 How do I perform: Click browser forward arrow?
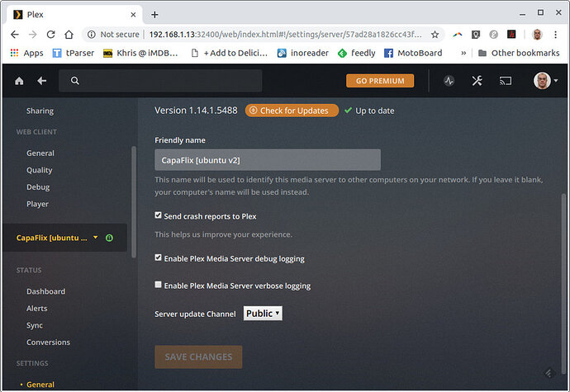[x=33, y=35]
